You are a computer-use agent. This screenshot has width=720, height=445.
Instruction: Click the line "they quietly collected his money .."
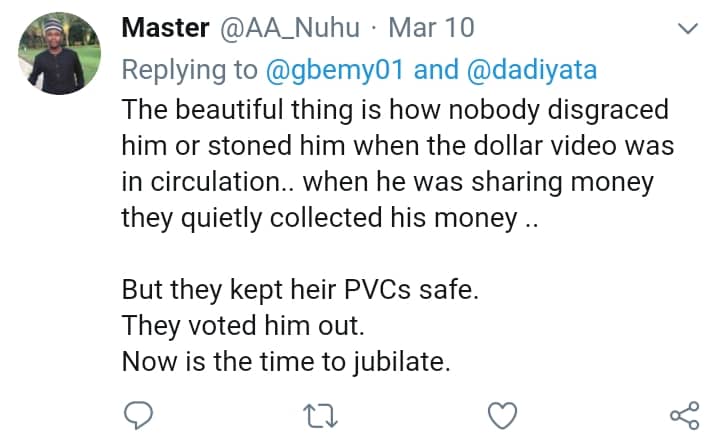click(330, 218)
